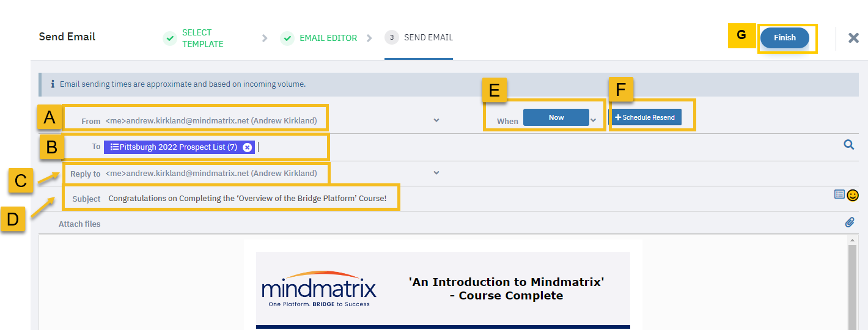The height and width of the screenshot is (330, 868).
Task: Open the personalization list icon by Subject
Action: point(839,194)
